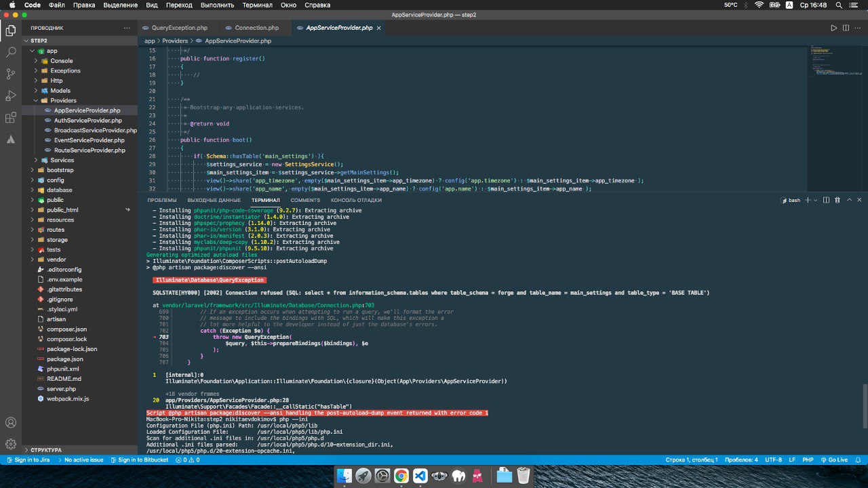868x488 pixels.
Task: Collapse the Providers folder
Action: (63, 100)
